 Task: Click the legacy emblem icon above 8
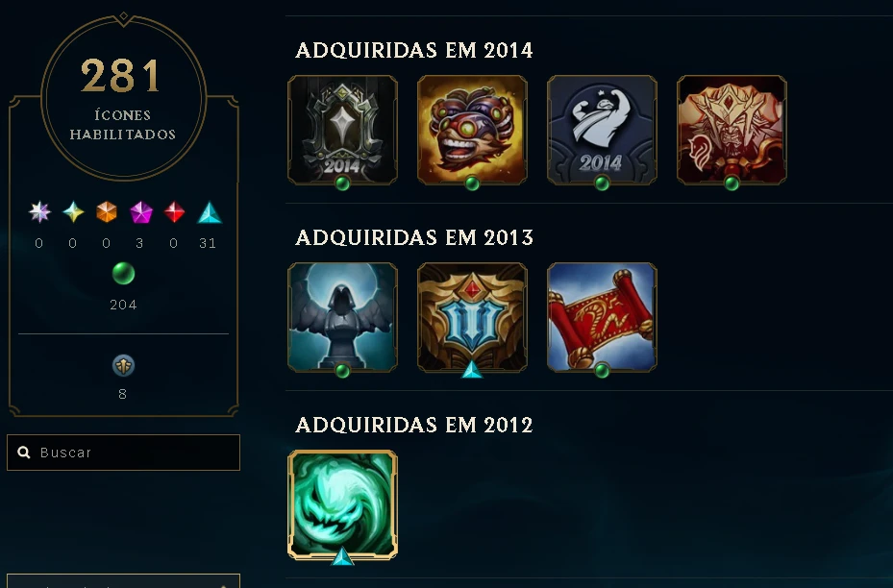123,365
